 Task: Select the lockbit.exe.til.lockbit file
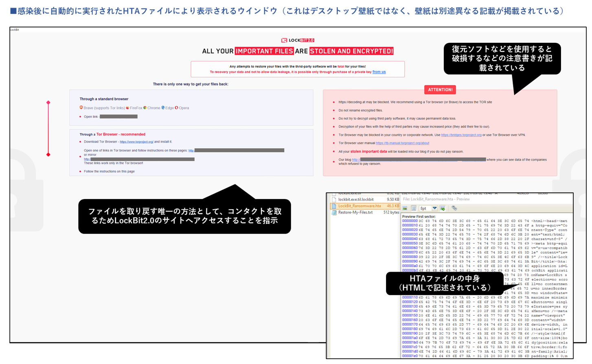[355, 200]
